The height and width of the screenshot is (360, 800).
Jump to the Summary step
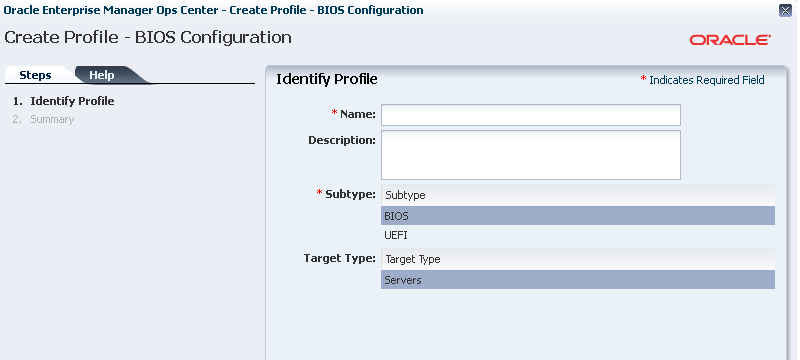pos(52,119)
